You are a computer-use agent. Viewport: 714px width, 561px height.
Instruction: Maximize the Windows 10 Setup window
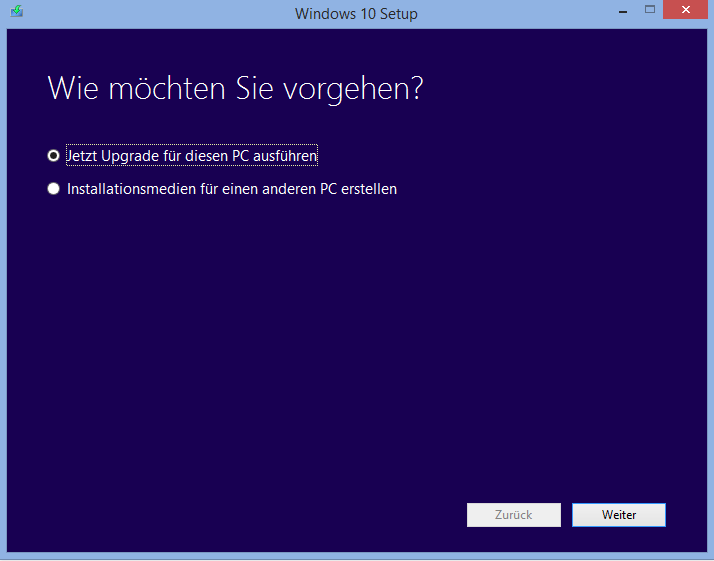(650, 11)
